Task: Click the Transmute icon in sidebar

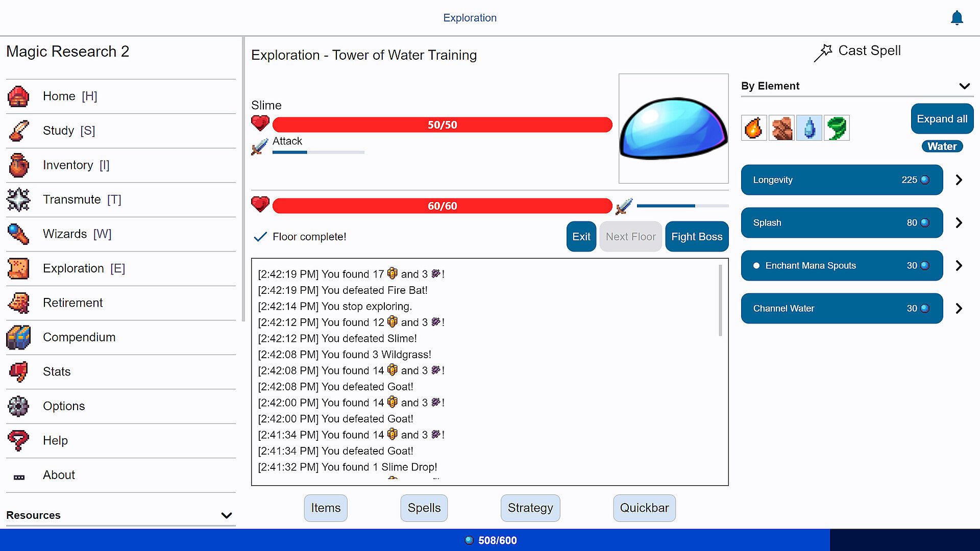Action: 18,199
